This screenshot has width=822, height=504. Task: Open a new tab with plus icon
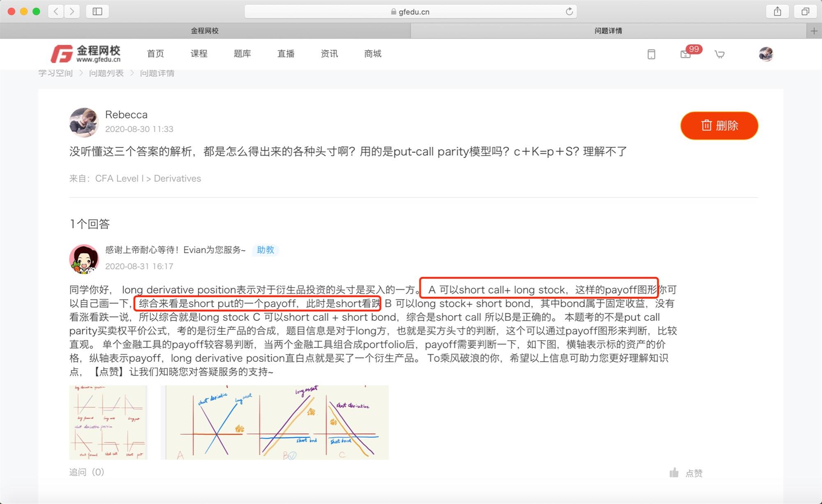814,31
